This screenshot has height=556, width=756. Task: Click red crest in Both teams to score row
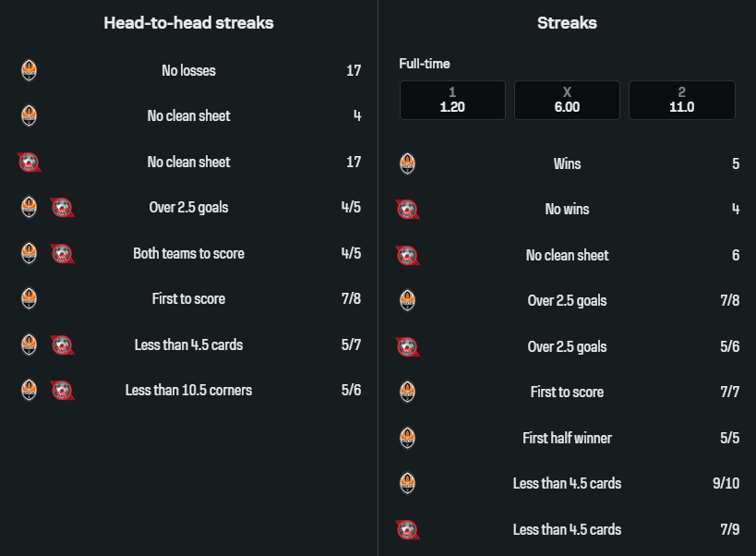point(62,253)
